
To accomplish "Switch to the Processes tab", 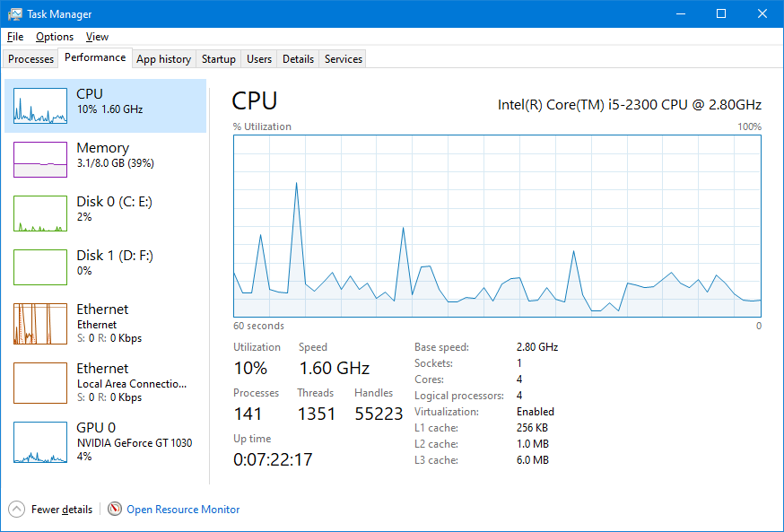I will pyautogui.click(x=31, y=59).
